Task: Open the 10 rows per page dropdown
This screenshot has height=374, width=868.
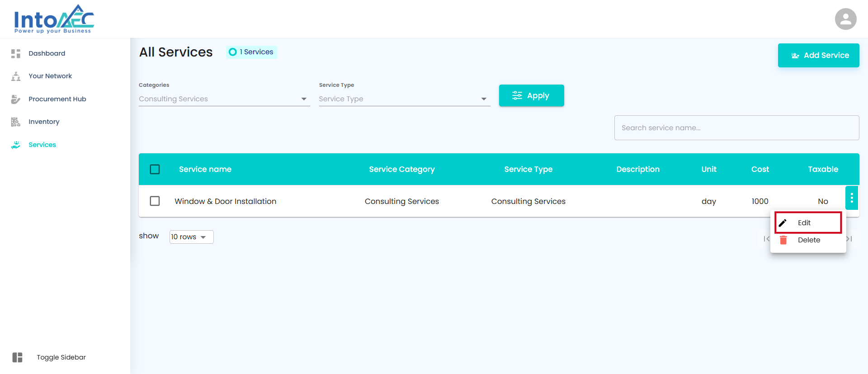Action: pos(191,237)
